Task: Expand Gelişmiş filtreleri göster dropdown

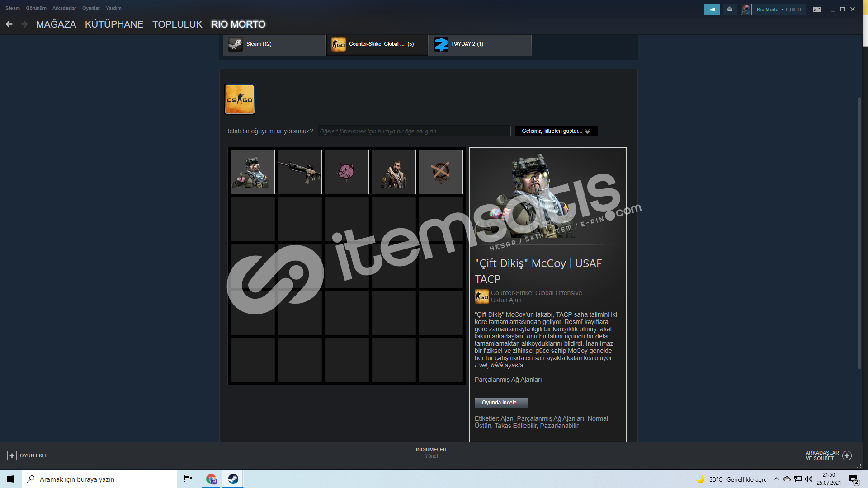Action: [x=556, y=131]
